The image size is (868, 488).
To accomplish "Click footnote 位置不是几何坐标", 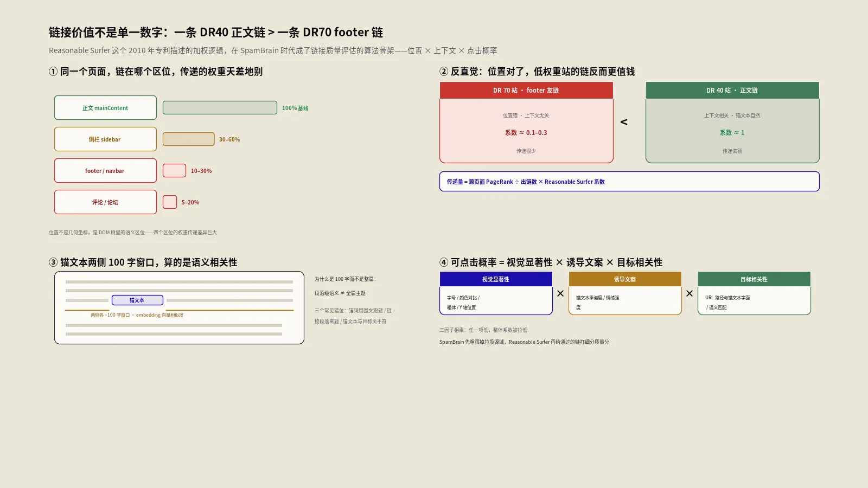I will (133, 233).
